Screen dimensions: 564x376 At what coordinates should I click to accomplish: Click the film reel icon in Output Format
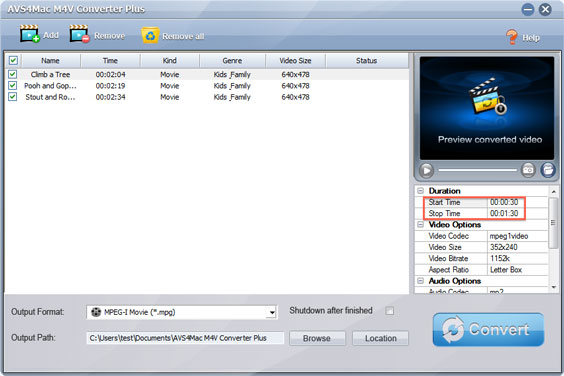point(96,312)
